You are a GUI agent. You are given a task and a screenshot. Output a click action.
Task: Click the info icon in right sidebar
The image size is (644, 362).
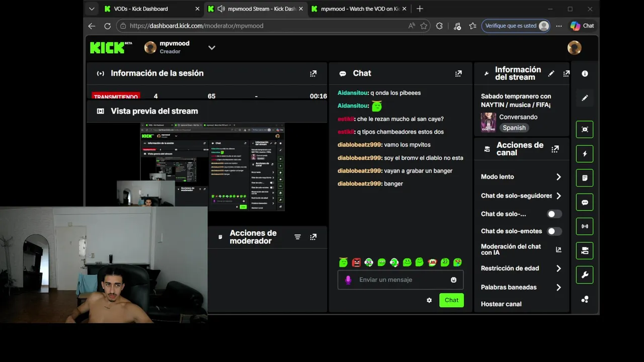[x=585, y=73]
